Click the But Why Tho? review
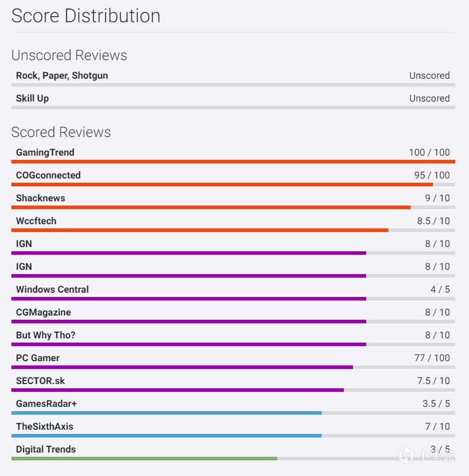 coord(46,335)
